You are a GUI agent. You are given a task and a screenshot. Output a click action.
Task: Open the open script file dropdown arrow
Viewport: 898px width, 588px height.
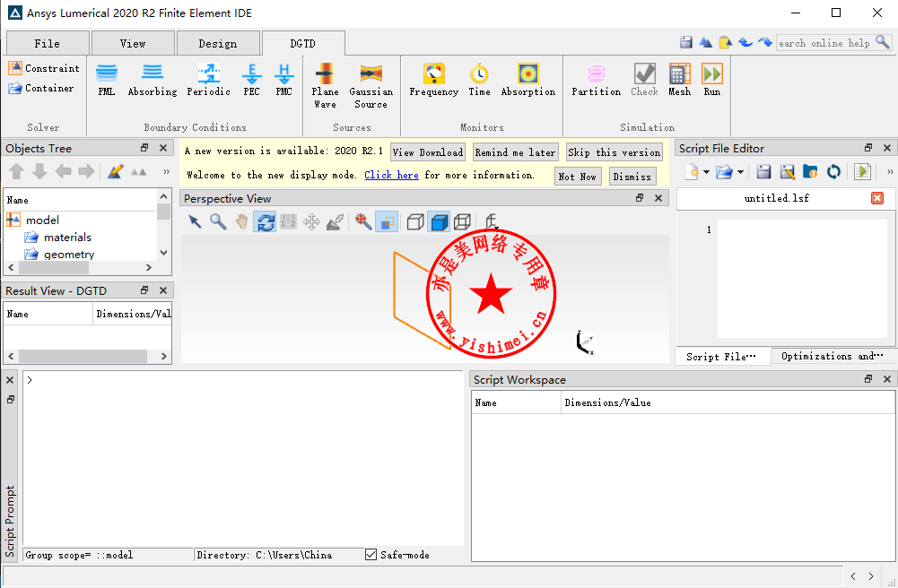pyautogui.click(x=740, y=171)
